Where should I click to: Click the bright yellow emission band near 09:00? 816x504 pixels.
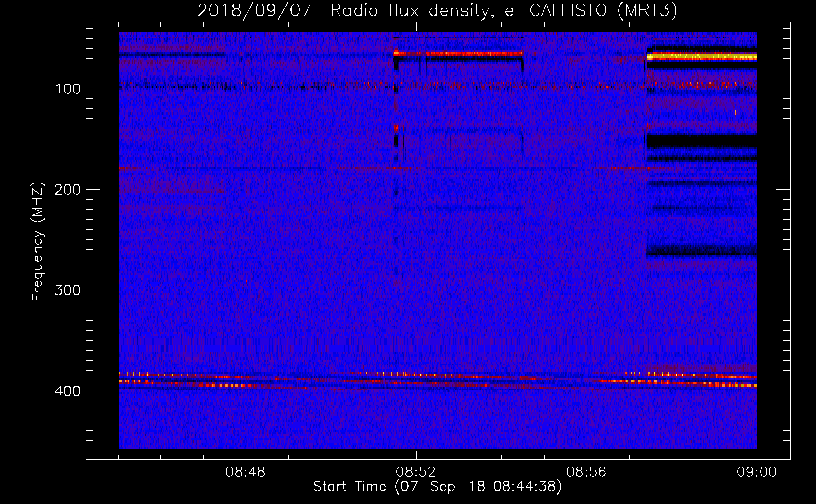702,56
